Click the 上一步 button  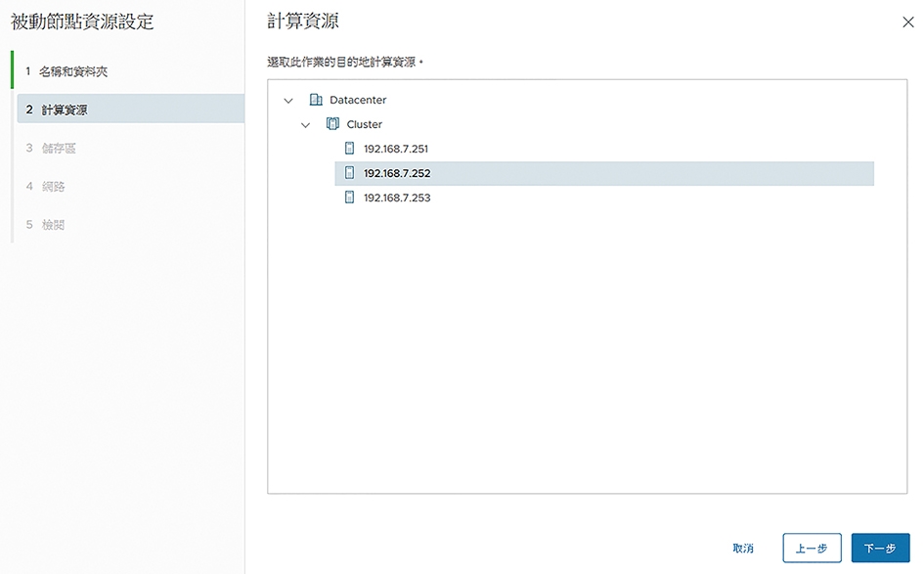tap(812, 548)
